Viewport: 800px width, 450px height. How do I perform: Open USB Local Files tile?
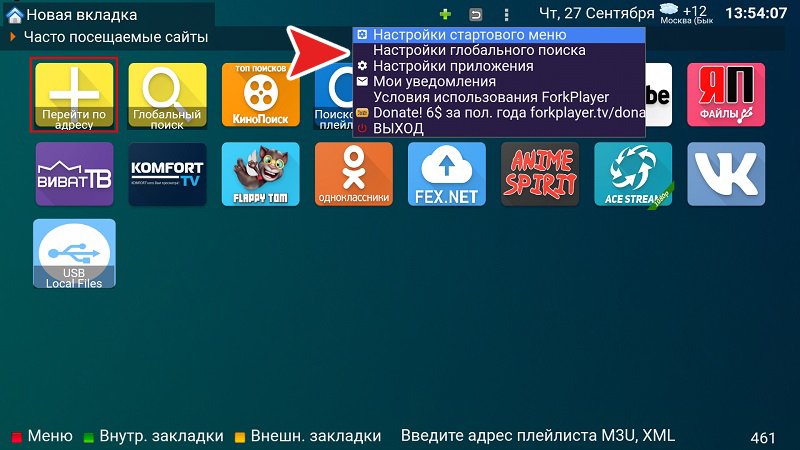point(74,254)
